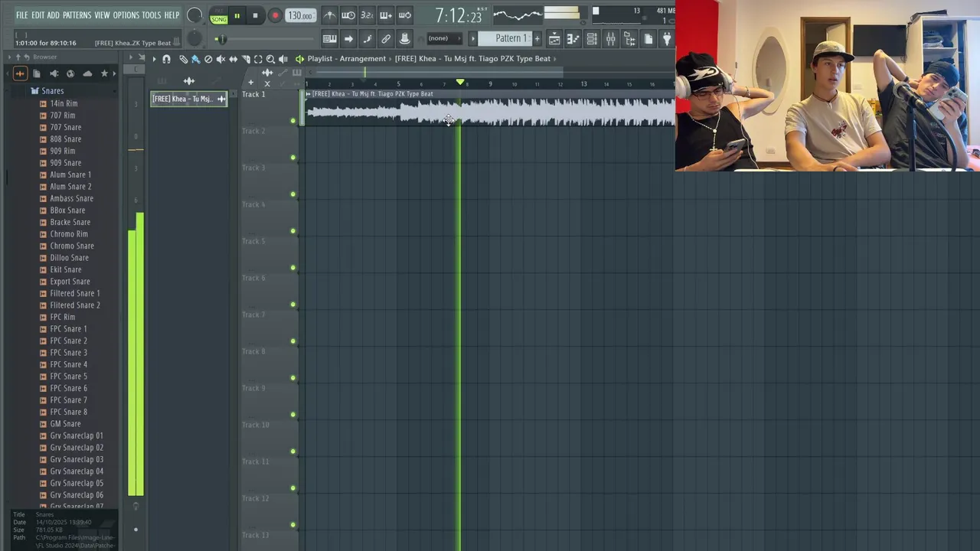Select the playlist Zoom tool

click(x=270, y=59)
